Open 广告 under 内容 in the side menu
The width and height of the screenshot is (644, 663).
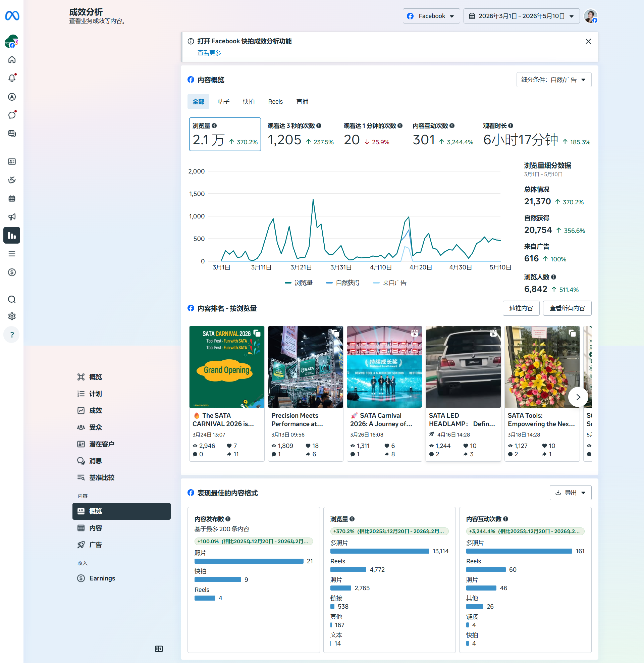[x=121, y=545]
